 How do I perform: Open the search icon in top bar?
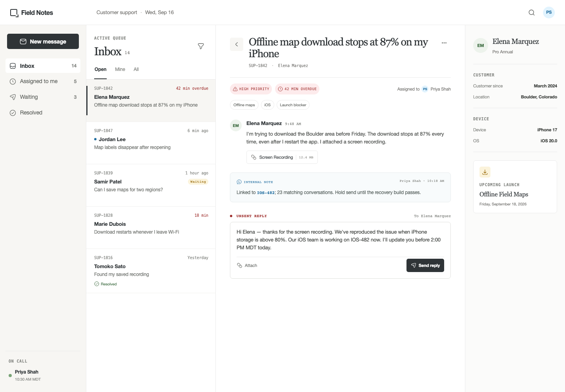pyautogui.click(x=532, y=13)
